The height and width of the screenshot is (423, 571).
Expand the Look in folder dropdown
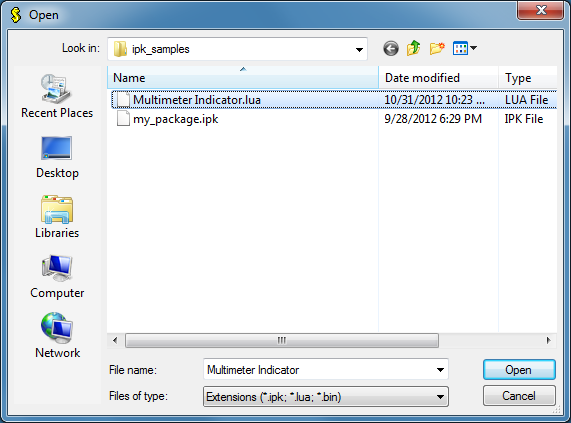point(359,49)
